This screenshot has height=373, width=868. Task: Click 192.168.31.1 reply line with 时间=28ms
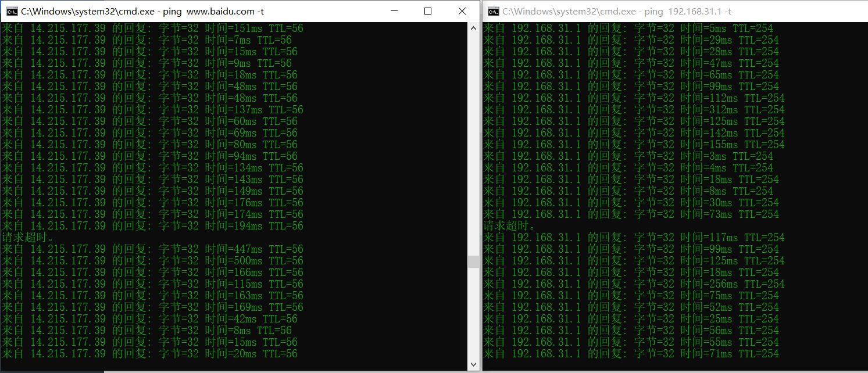pyautogui.click(x=631, y=52)
